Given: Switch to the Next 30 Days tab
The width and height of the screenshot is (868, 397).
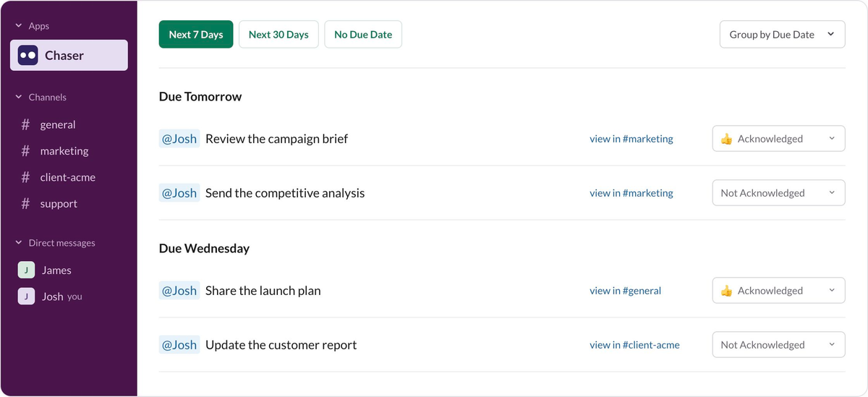Looking at the screenshot, I should pos(278,34).
